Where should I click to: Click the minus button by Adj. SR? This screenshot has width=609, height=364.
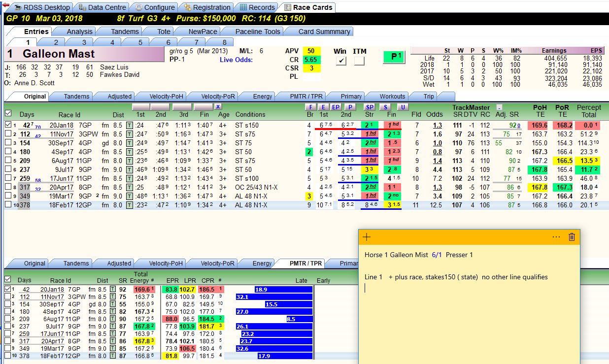click(499, 106)
